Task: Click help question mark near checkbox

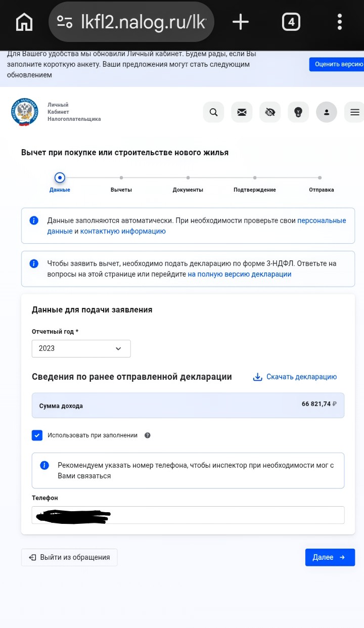Action: pos(148,435)
